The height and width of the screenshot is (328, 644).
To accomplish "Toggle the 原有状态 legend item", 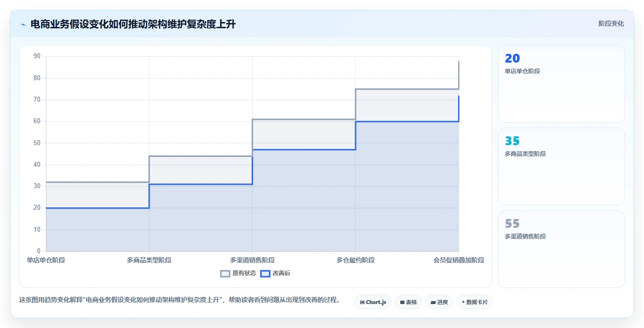I will (238, 273).
